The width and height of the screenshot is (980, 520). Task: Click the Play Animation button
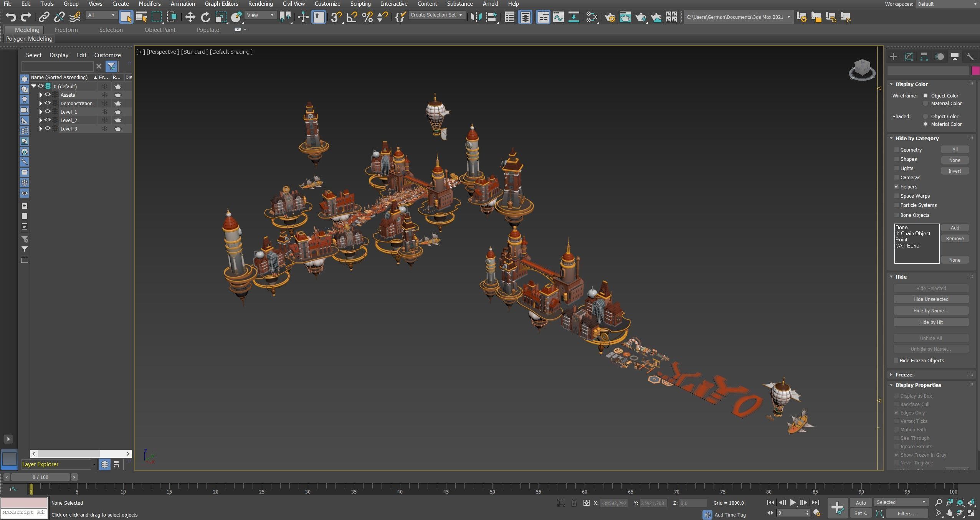click(793, 502)
